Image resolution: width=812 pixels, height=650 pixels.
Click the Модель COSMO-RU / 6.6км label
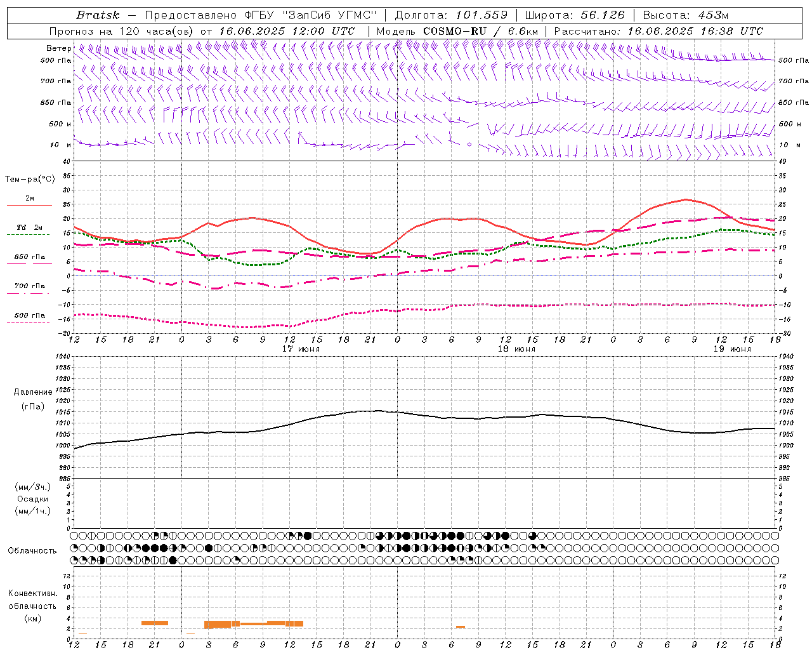[x=457, y=31]
